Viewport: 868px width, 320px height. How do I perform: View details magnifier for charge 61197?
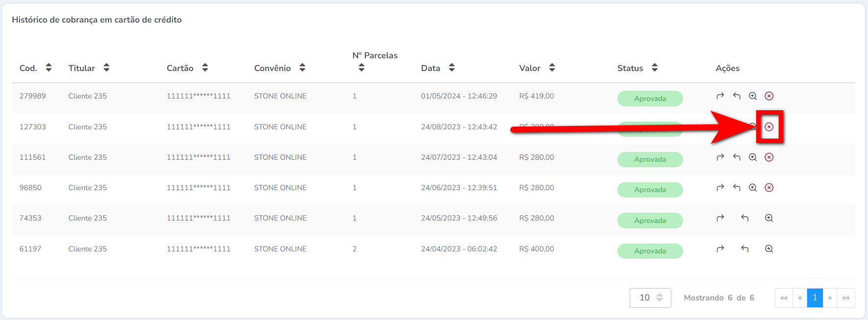pyautogui.click(x=769, y=249)
